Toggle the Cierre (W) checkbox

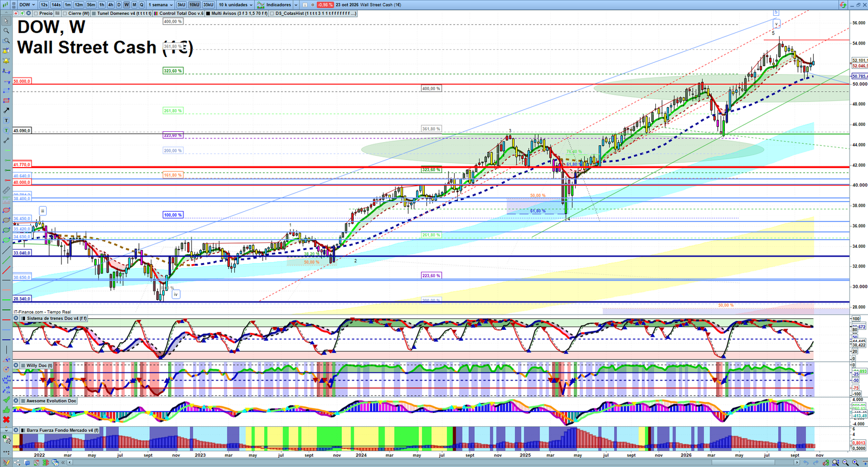pyautogui.click(x=65, y=13)
